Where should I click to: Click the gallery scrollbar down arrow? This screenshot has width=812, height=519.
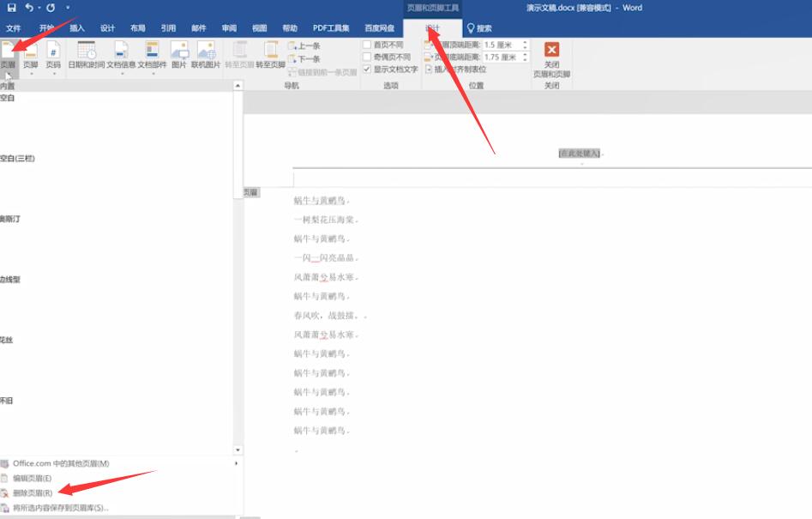pyautogui.click(x=238, y=450)
